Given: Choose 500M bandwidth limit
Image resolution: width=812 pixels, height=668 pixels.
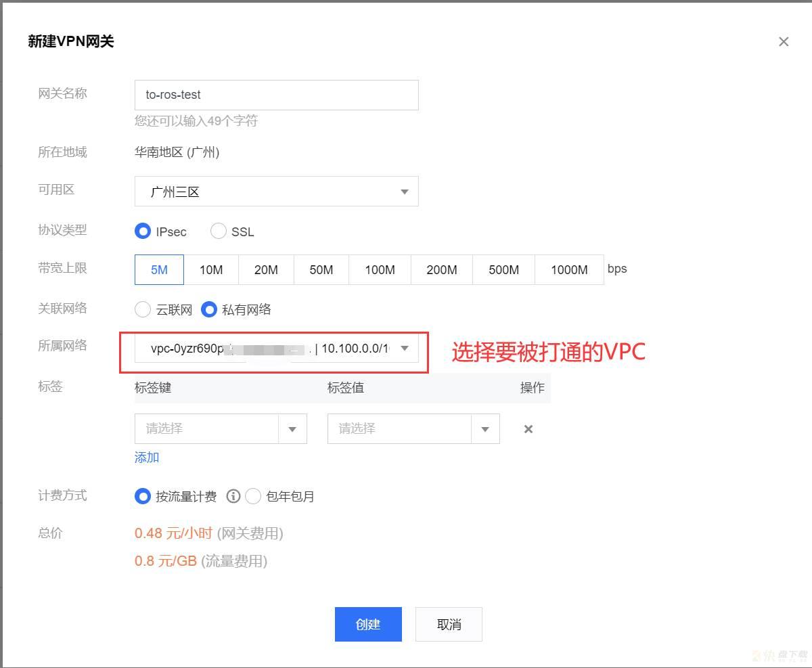Looking at the screenshot, I should 504,269.
